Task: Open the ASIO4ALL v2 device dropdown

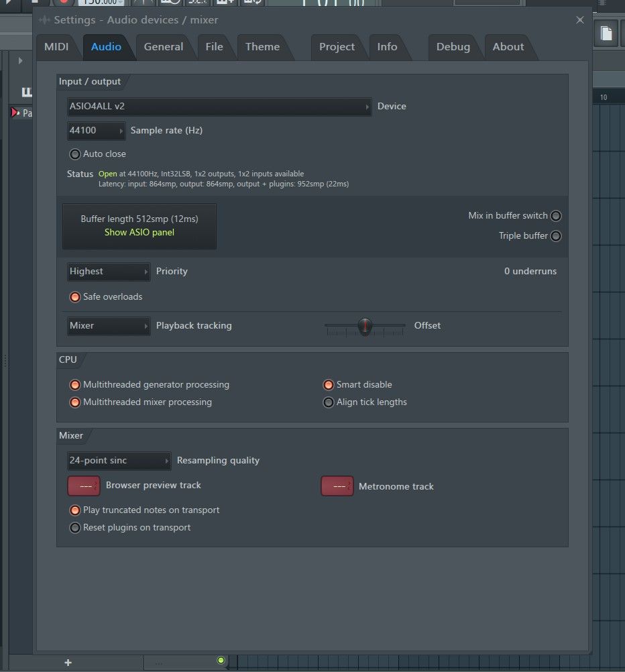Action: 219,106
